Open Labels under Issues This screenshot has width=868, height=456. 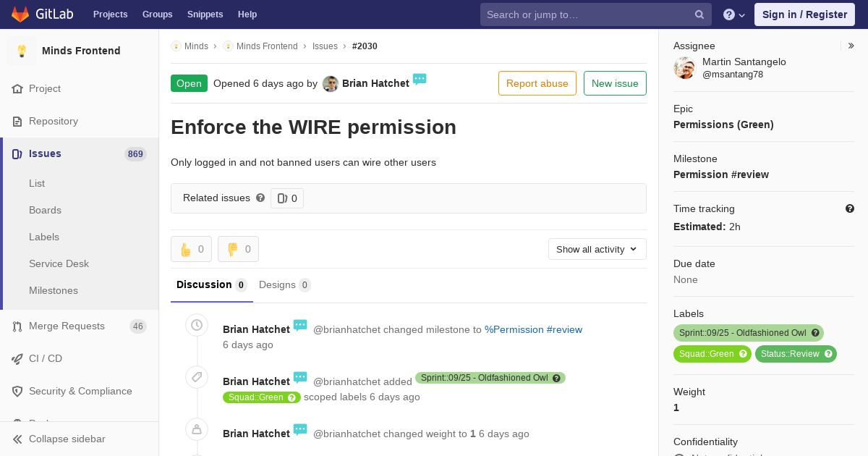pyautogui.click(x=44, y=237)
